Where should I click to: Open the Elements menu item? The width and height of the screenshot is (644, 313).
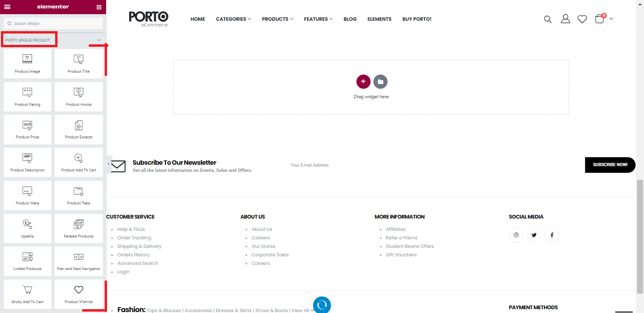pyautogui.click(x=379, y=19)
